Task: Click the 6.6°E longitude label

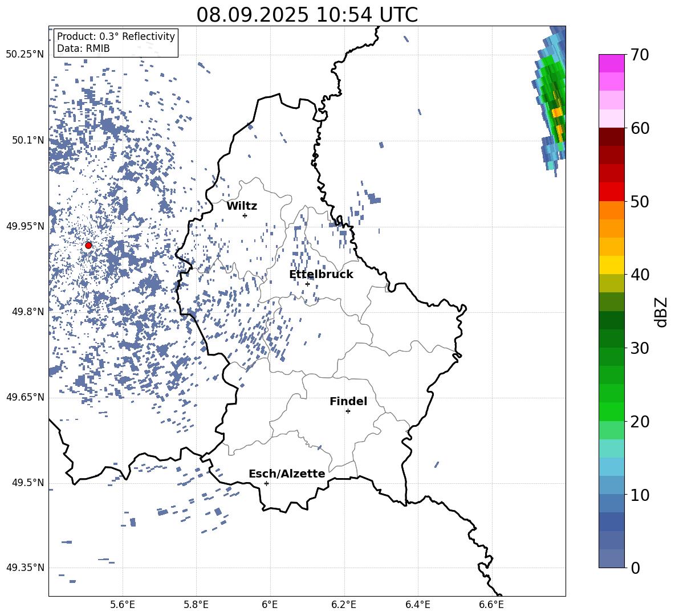Action: 491,605
